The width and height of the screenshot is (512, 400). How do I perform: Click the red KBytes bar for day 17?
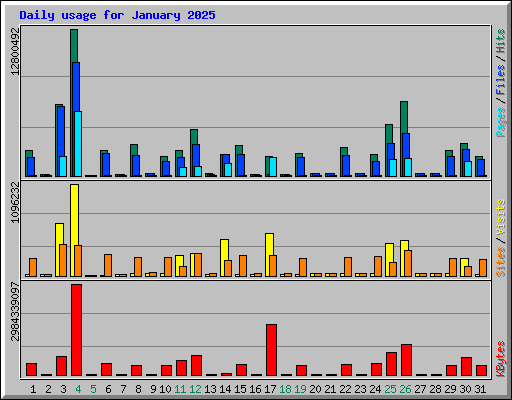pyautogui.click(x=271, y=350)
